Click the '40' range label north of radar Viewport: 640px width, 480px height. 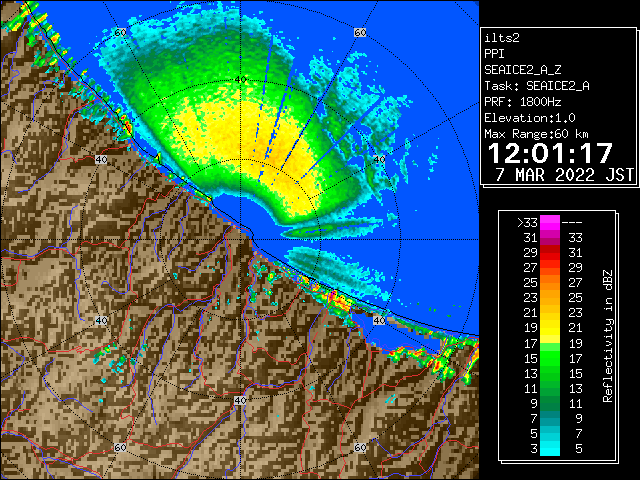tap(241, 80)
